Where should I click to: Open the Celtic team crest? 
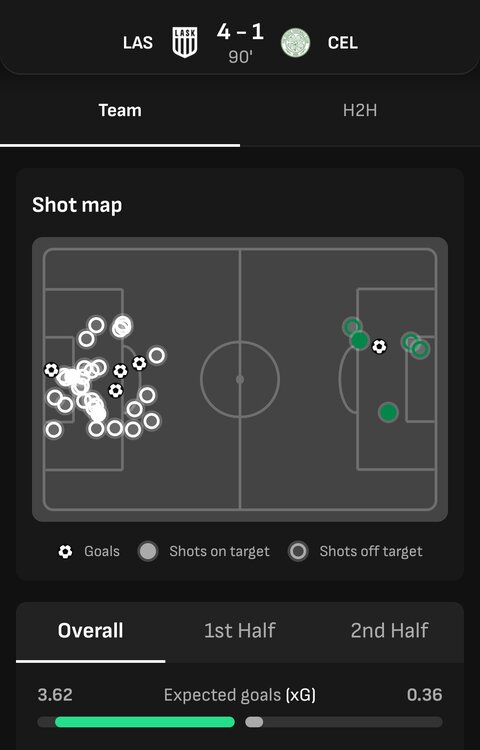[x=295, y=43]
